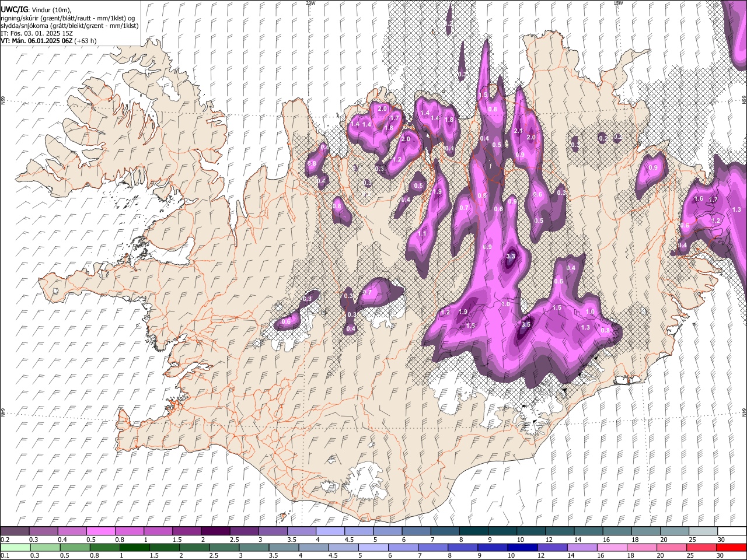
Task: Click the '3.5' value on the map's southern band
Action: [526, 324]
